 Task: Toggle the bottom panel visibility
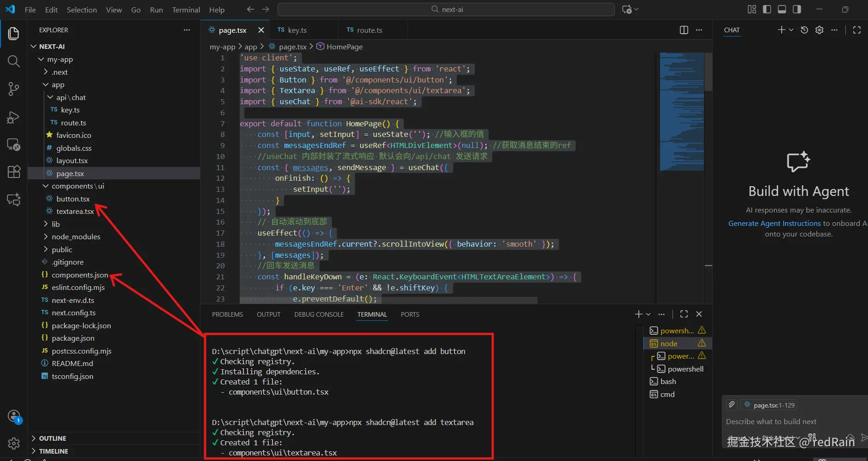point(782,9)
